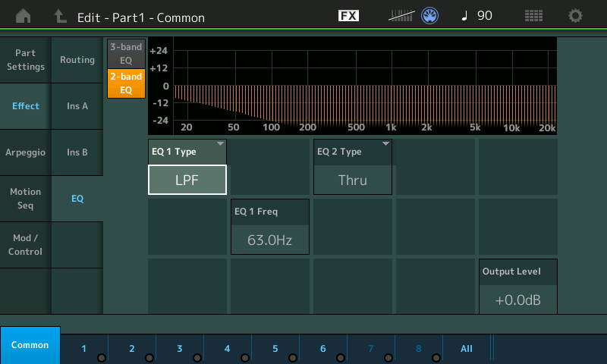Click the Edit - Part1 - Common title
Viewport: 607px width, 364px height.
click(141, 17)
